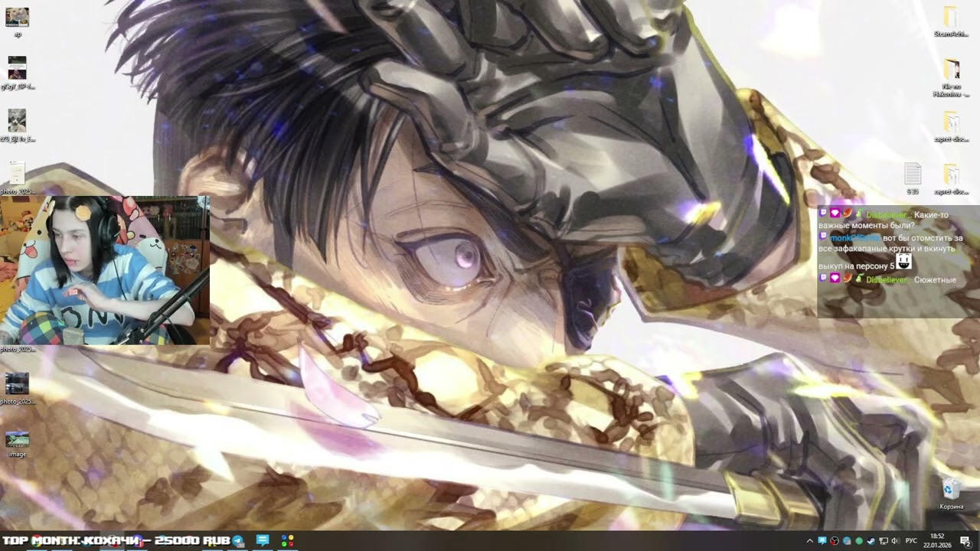Viewport: 980px width, 551px height.
Task: Open the blue chat app on taskbar
Action: (263, 540)
